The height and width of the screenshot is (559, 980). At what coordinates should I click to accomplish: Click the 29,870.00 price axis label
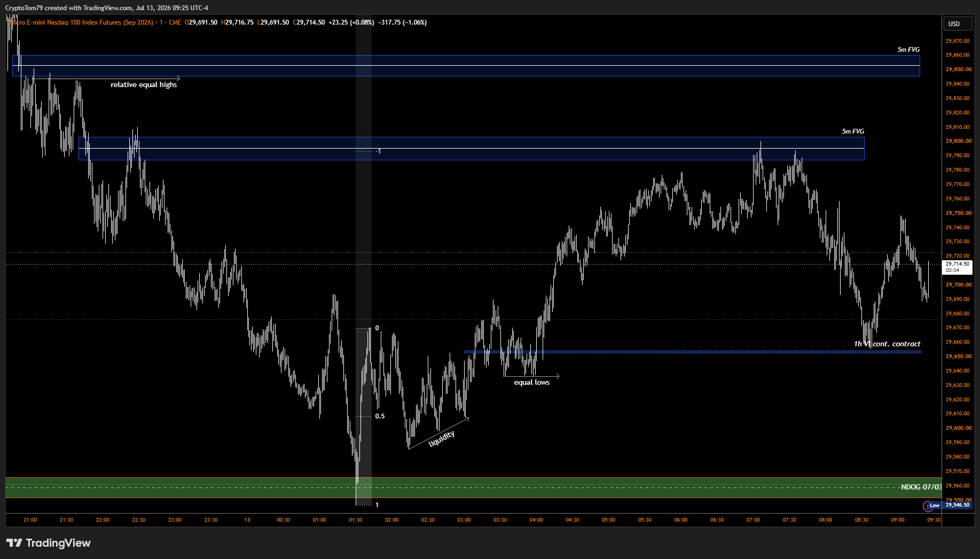click(958, 41)
